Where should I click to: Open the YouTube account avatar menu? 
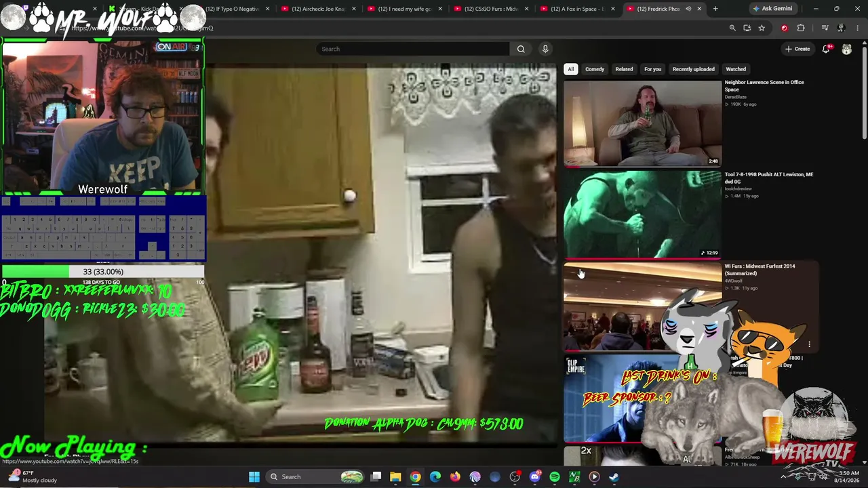pos(847,49)
